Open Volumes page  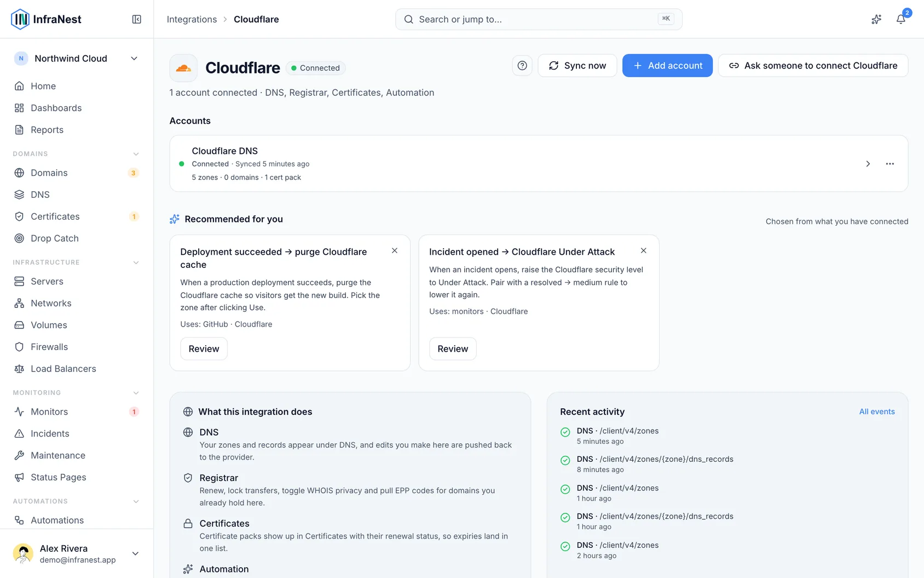tap(77, 325)
